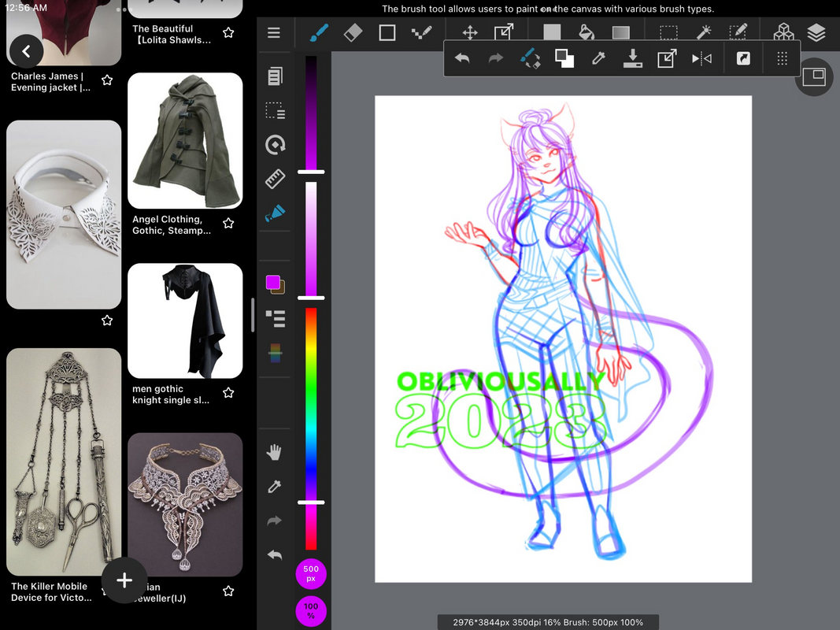
Task: Click the undo arrow in left sidebar
Action: click(274, 554)
